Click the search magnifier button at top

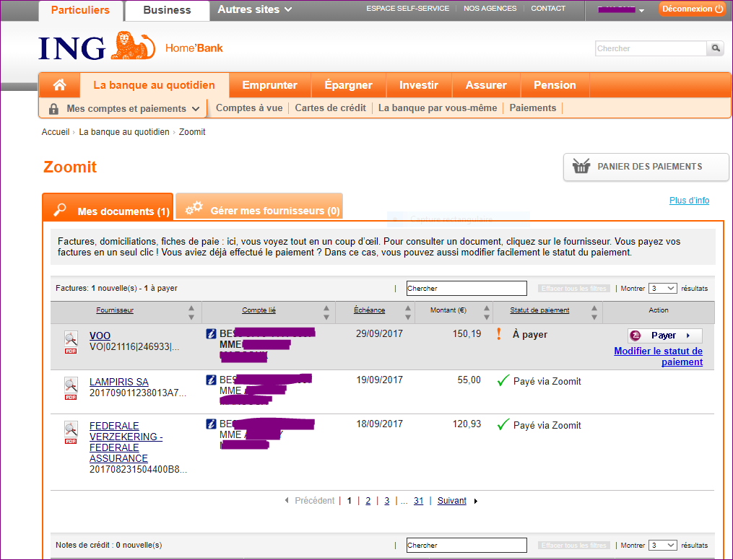pyautogui.click(x=715, y=48)
